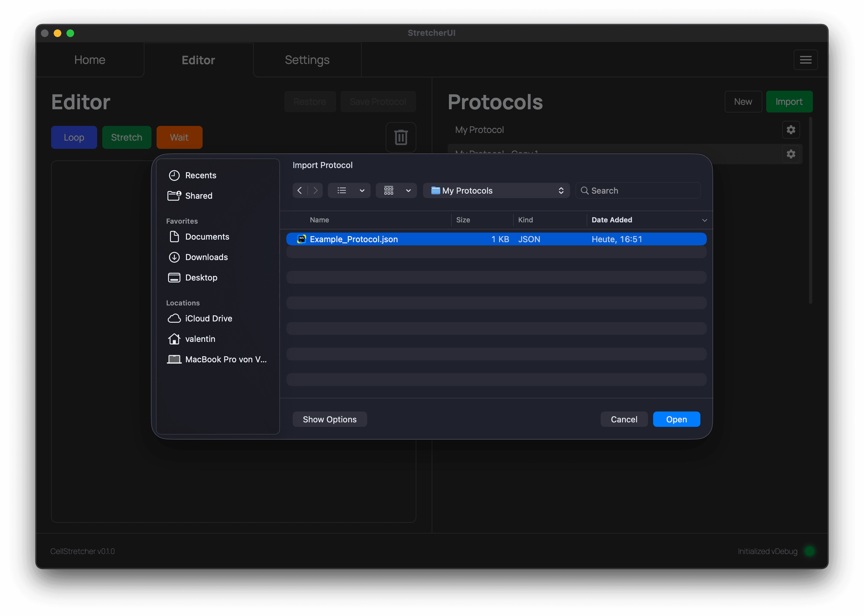Click the hamburger menu icon in StretcherUI
The height and width of the screenshot is (616, 864).
click(x=805, y=60)
